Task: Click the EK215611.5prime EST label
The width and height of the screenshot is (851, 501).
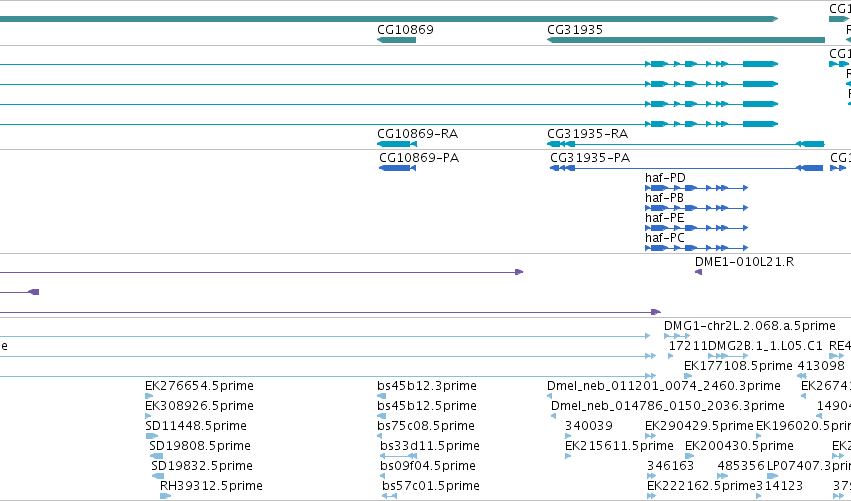Action: click(x=619, y=446)
